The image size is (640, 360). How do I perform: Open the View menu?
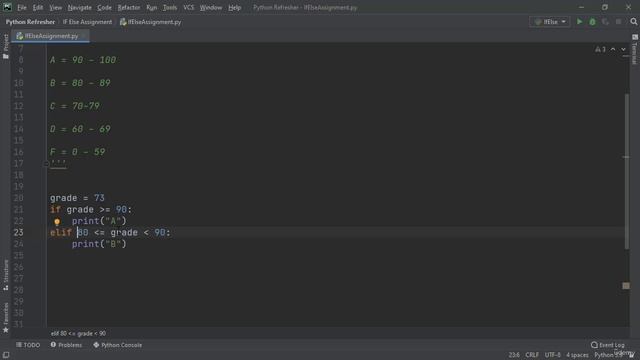pyautogui.click(x=56, y=7)
